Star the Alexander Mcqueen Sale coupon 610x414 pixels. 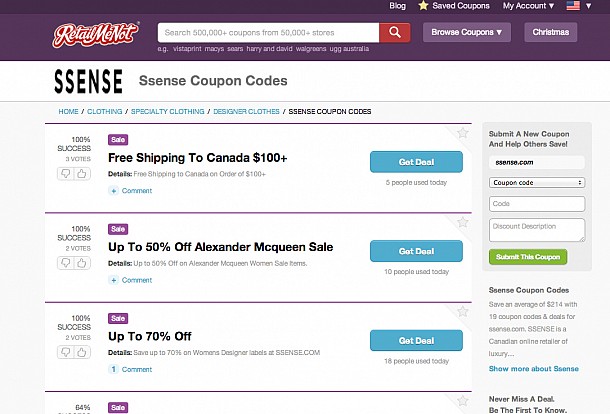click(463, 223)
